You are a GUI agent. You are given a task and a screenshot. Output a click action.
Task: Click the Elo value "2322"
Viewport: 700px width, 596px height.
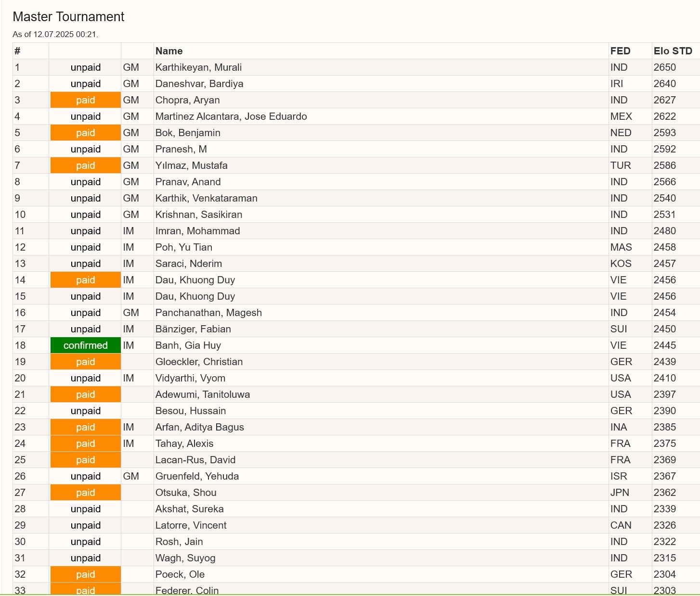(665, 542)
